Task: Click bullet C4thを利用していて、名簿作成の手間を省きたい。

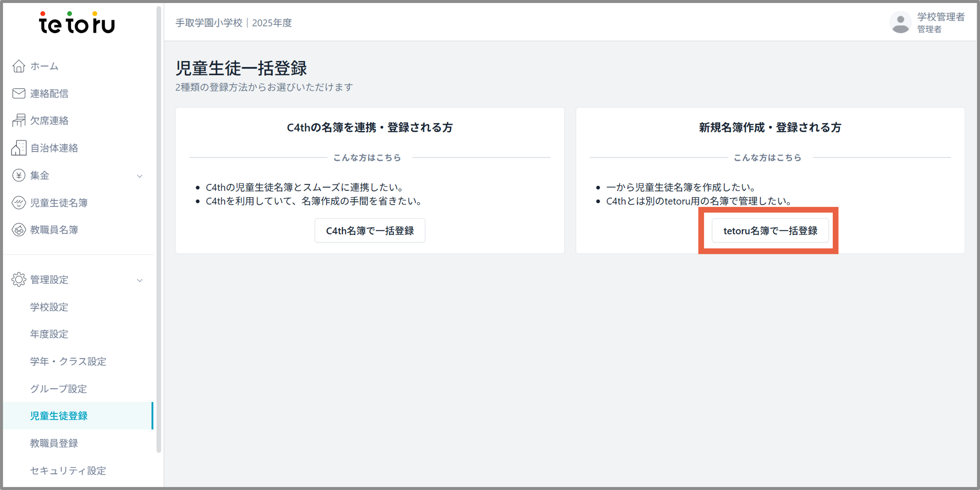Action: (x=314, y=201)
